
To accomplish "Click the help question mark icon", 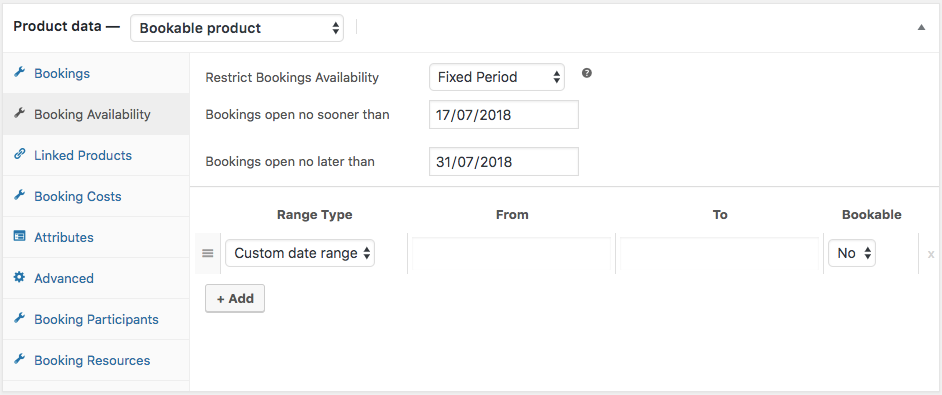I will (x=587, y=73).
